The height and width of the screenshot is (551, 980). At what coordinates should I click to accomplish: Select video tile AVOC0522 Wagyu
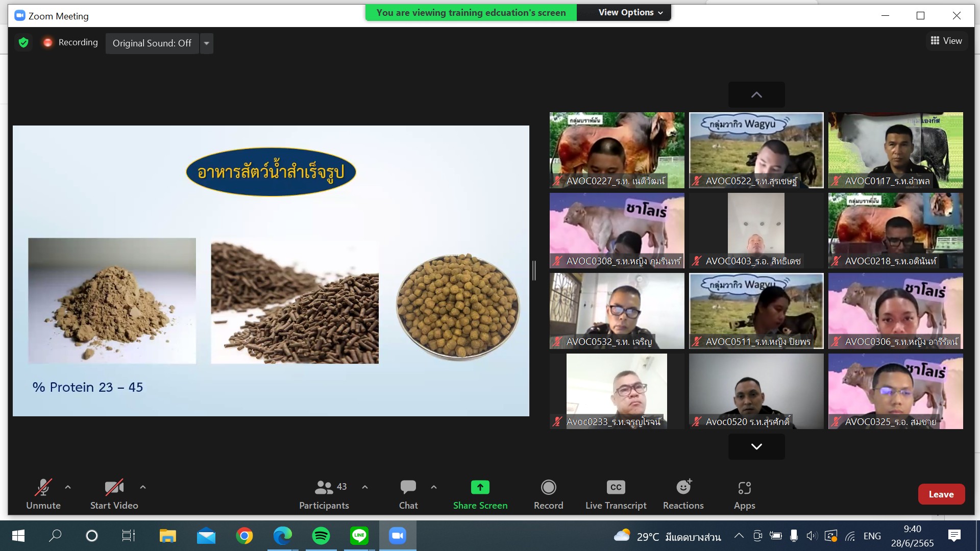tap(756, 150)
